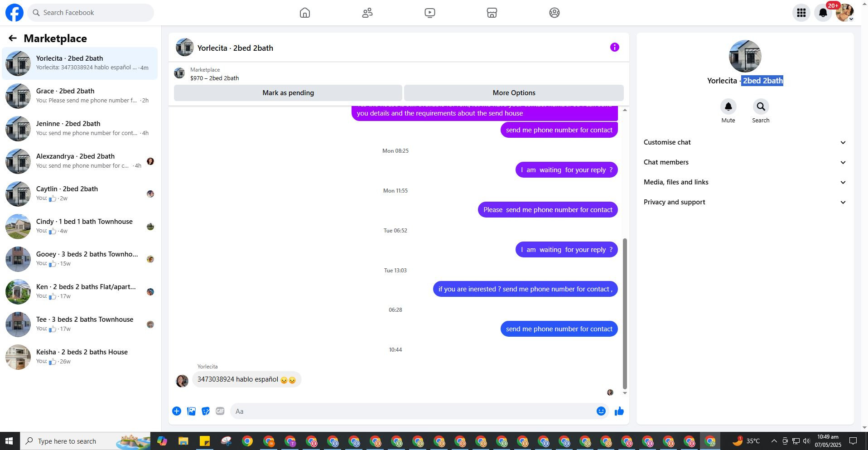Open the Friends icon in top navigation
Viewport: 868px width, 450px height.
click(x=367, y=13)
